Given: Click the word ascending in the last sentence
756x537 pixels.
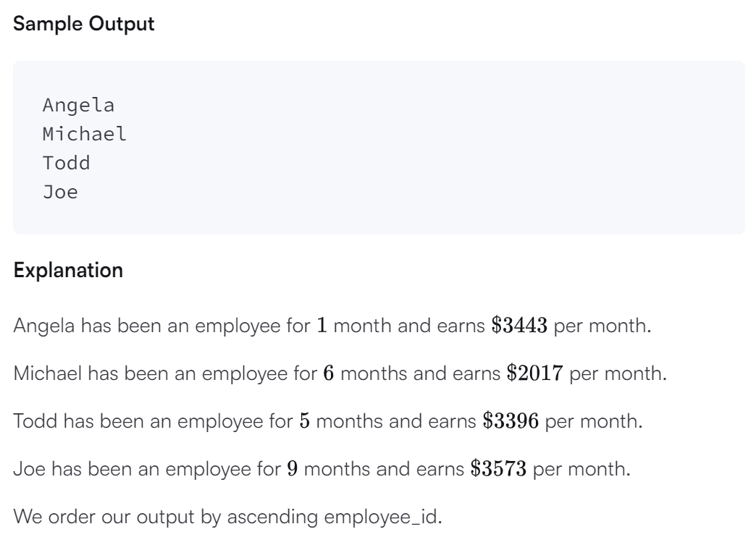Looking at the screenshot, I should (272, 517).
